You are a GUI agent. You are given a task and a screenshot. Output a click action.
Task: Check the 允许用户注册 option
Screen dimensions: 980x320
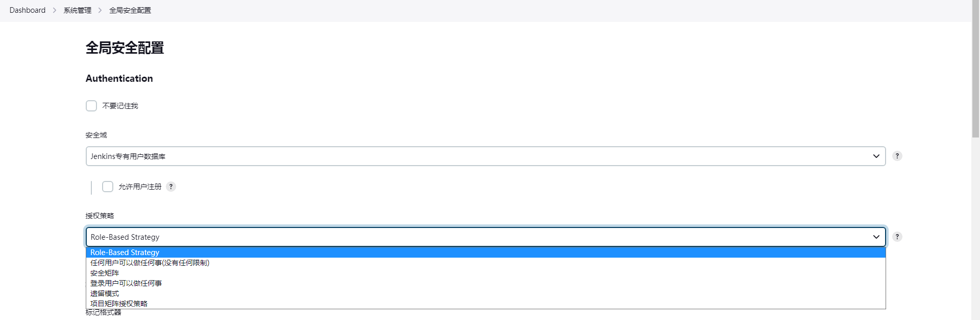click(x=107, y=187)
